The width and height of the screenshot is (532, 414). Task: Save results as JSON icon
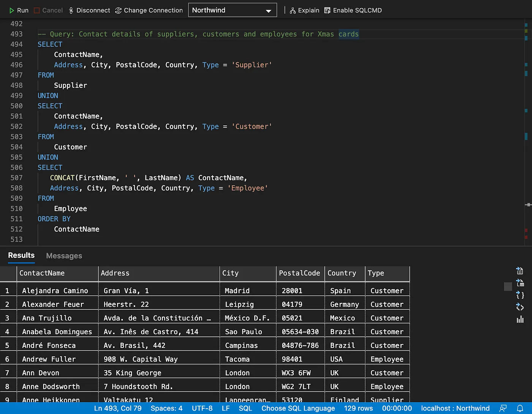coord(520,295)
